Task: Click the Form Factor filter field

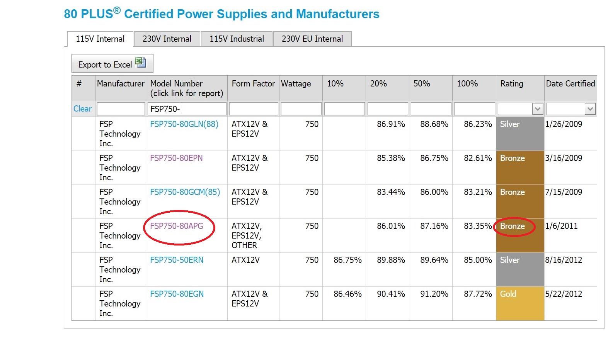Action: pos(254,109)
